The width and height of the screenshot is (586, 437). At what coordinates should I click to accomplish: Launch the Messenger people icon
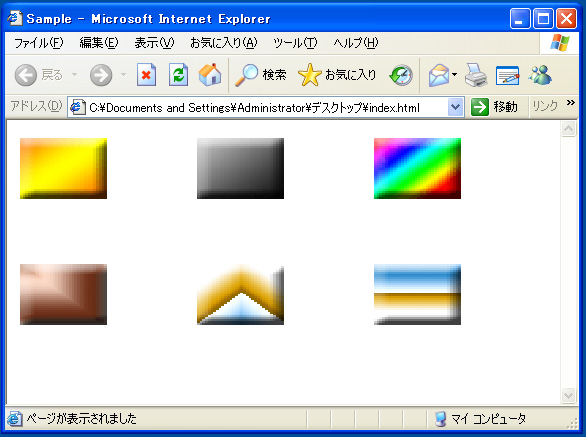click(x=540, y=75)
